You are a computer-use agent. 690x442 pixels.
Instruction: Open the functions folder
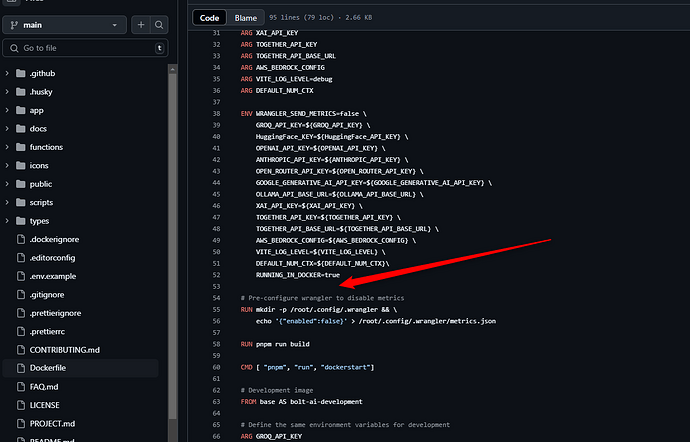coord(46,147)
